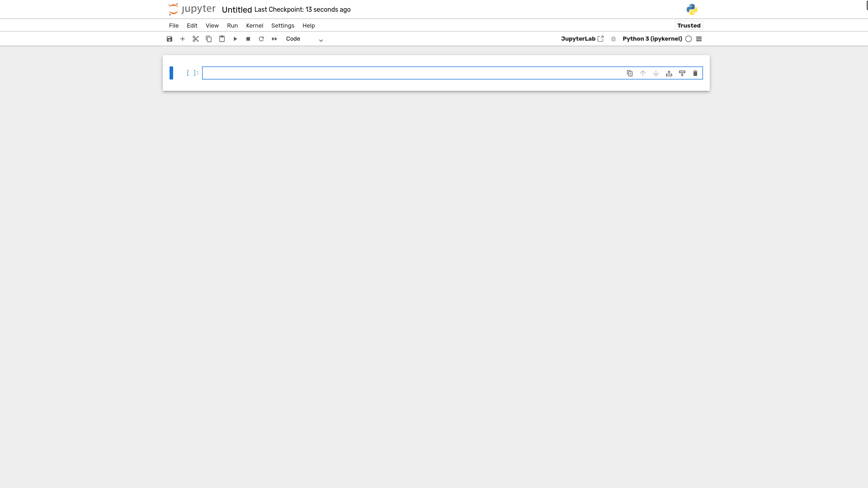Duplicate this cell using the cell toolbar
Viewport: 868px width, 488px height.
point(630,73)
